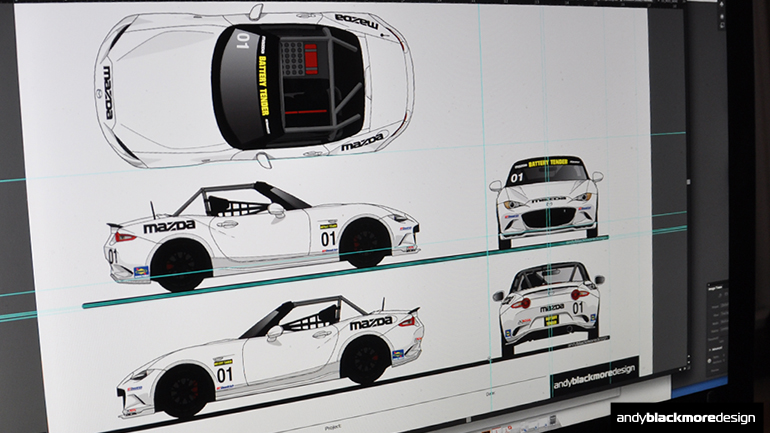Expand the Advanced section triangle
The height and width of the screenshot is (433, 770).
(710, 350)
